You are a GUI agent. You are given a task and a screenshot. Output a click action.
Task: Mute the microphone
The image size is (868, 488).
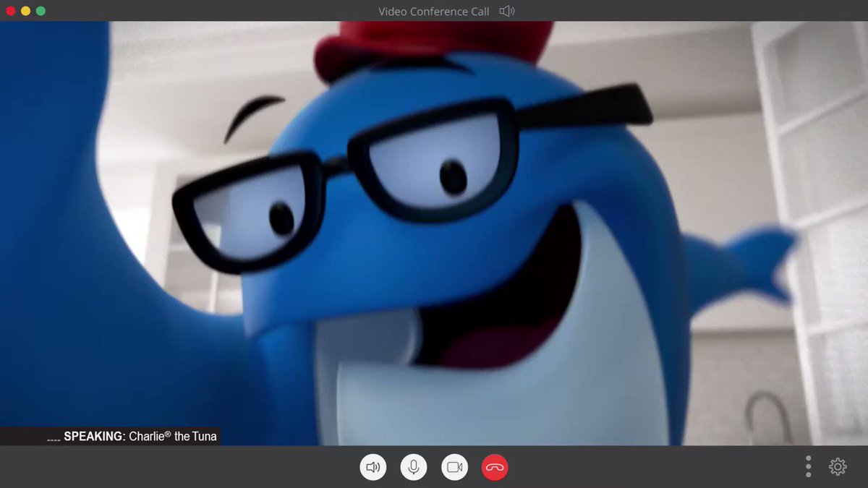414,467
